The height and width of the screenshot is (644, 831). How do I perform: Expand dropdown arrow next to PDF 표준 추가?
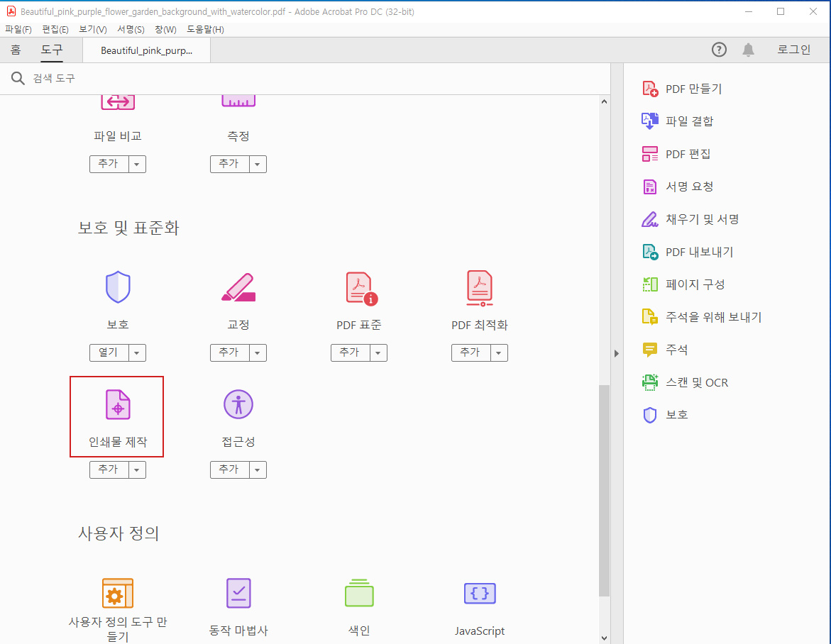click(378, 352)
